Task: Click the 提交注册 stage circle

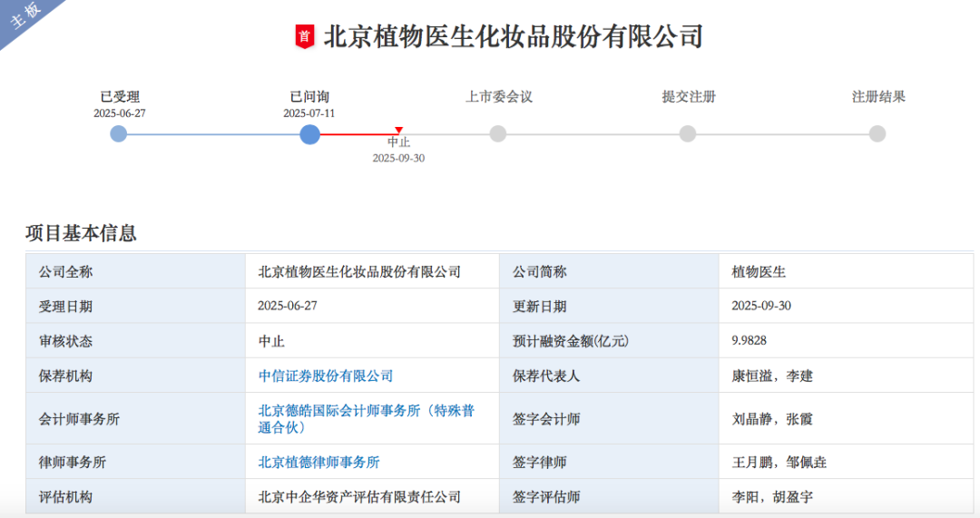Action: (688, 134)
